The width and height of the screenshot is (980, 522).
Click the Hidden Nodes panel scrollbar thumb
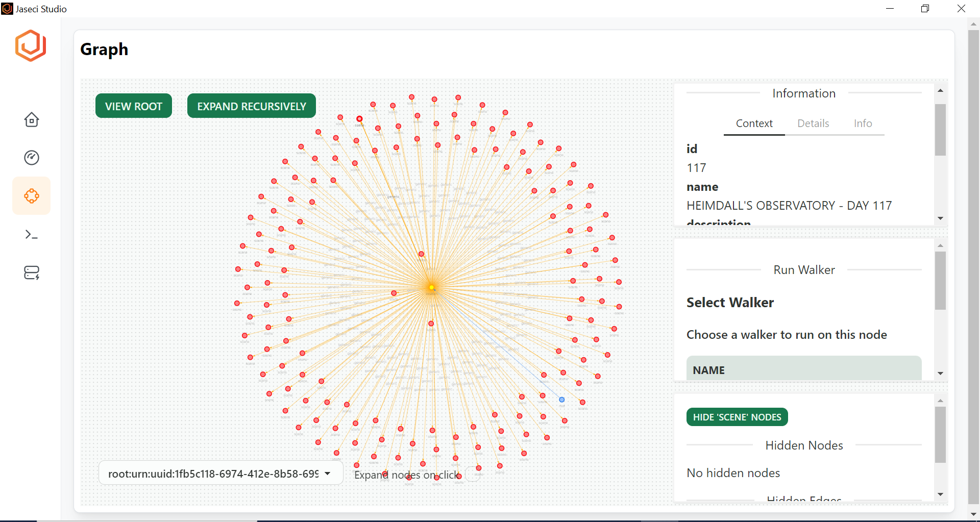(x=940, y=435)
